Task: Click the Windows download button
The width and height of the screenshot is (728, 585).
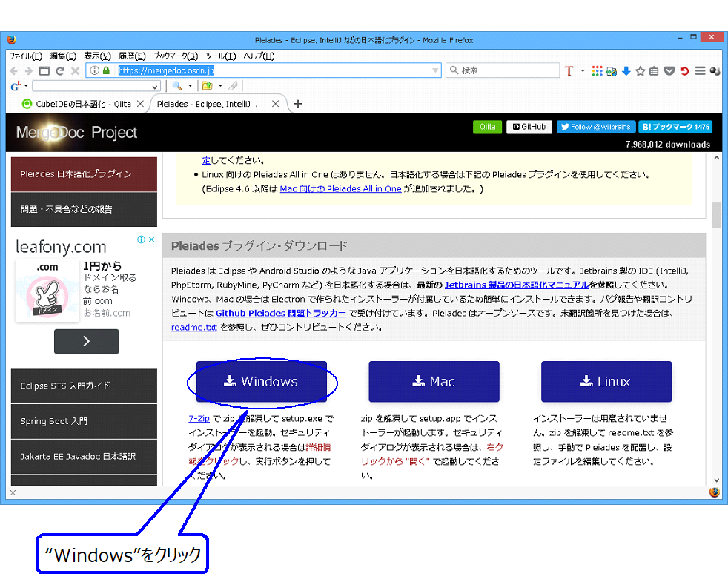Action: (262, 381)
